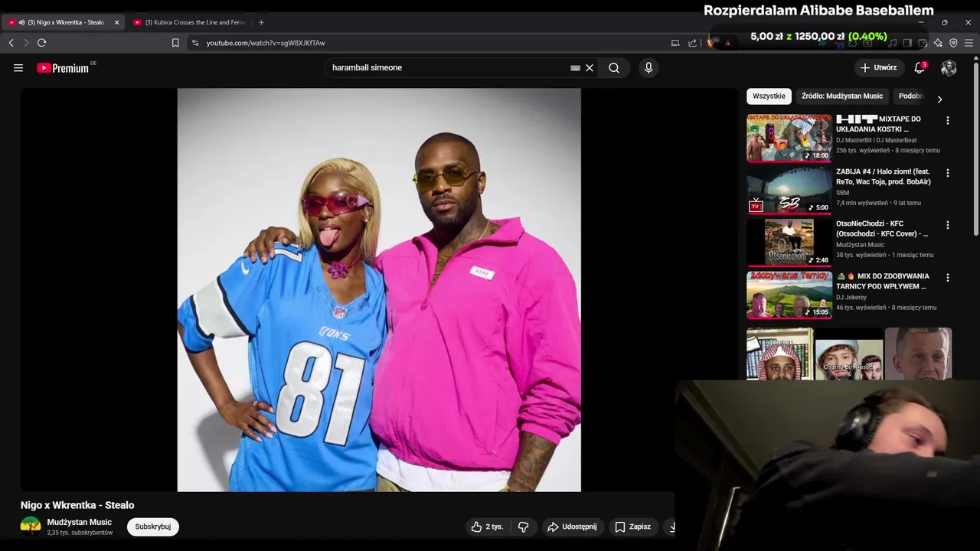This screenshot has height=551, width=980.
Task: Like the video with thumbs up
Action: coord(487,527)
